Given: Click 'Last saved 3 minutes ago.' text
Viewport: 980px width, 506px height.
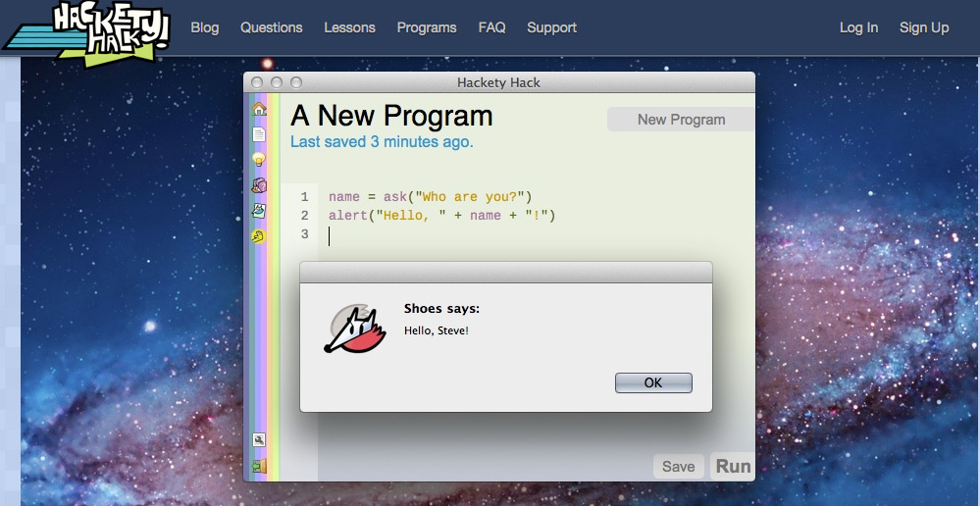Looking at the screenshot, I should 382,142.
